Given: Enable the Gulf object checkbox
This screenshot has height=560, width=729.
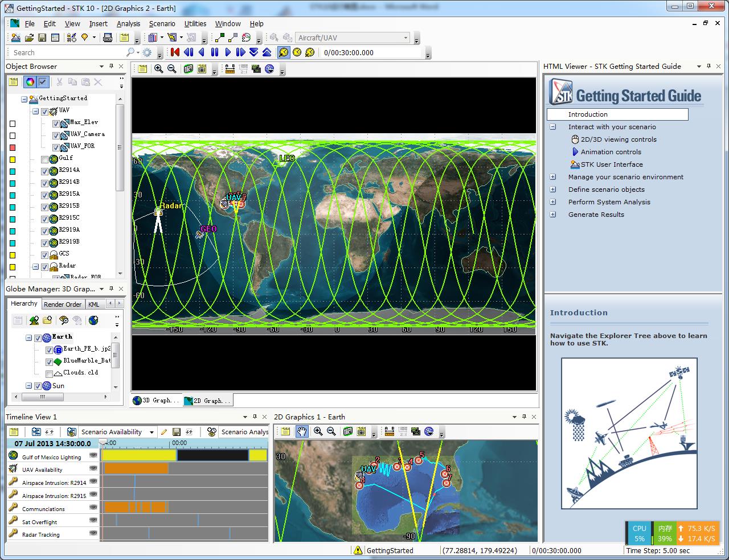Looking at the screenshot, I should (x=45, y=159).
